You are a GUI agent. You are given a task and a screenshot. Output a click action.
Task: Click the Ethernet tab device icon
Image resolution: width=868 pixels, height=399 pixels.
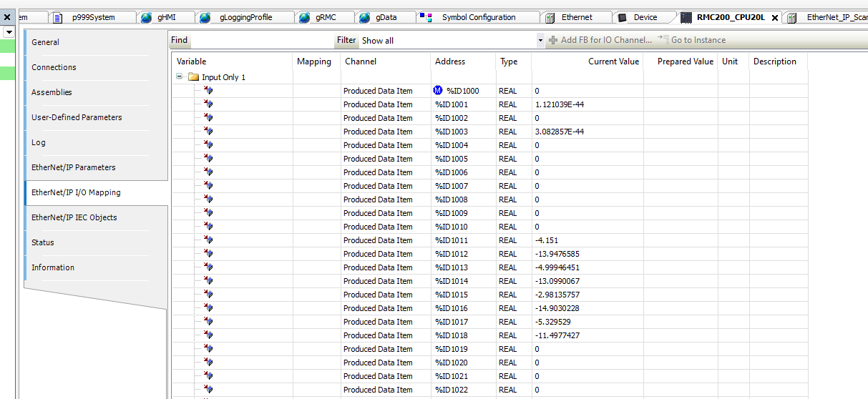point(550,17)
